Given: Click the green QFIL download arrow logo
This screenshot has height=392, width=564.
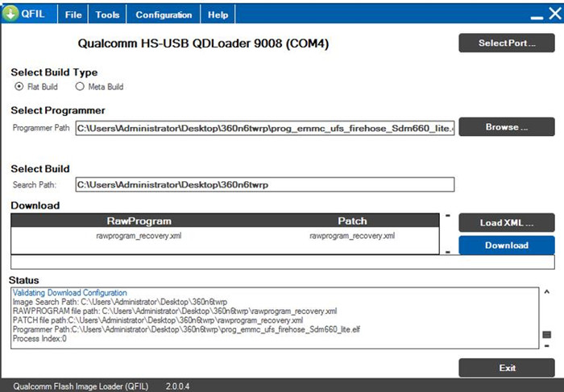Looking at the screenshot, I should [10, 14].
